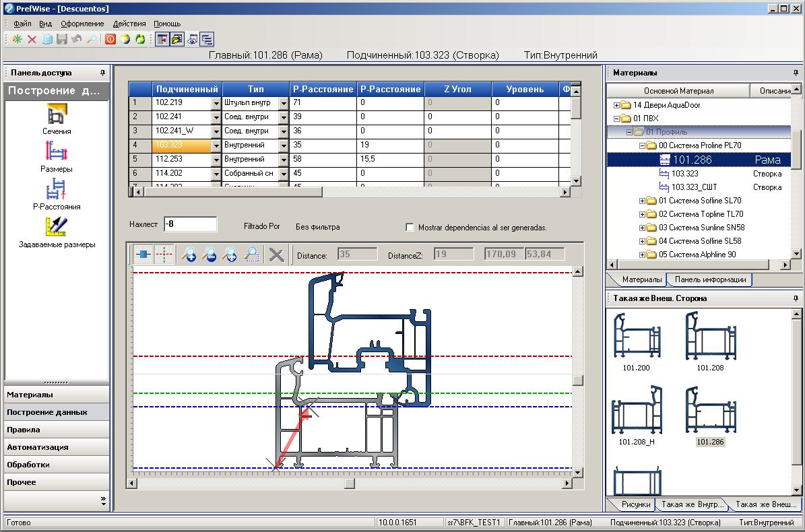Click the zoom-in magnifier in drawing toolbar
The image size is (805, 532).
tap(189, 255)
